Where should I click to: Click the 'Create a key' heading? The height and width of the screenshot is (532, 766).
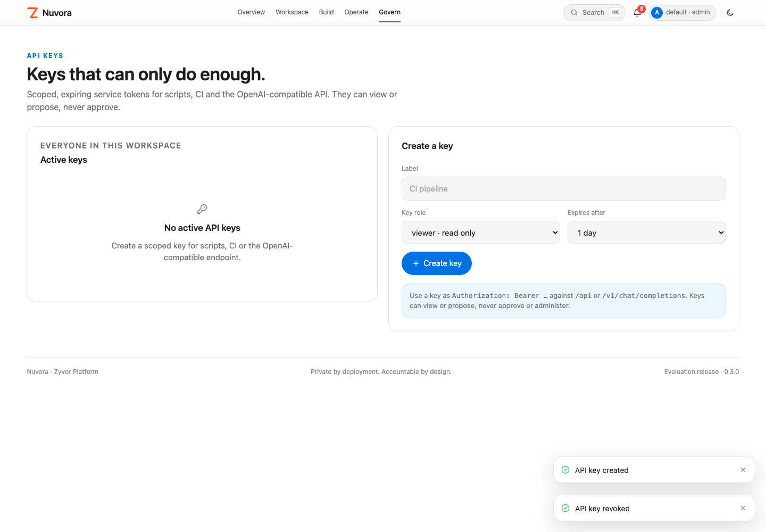click(x=427, y=146)
